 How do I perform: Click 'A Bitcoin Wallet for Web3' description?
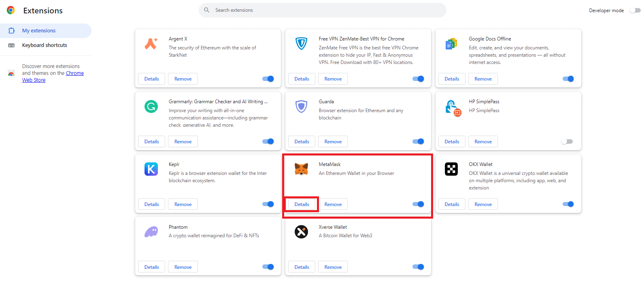coord(345,236)
